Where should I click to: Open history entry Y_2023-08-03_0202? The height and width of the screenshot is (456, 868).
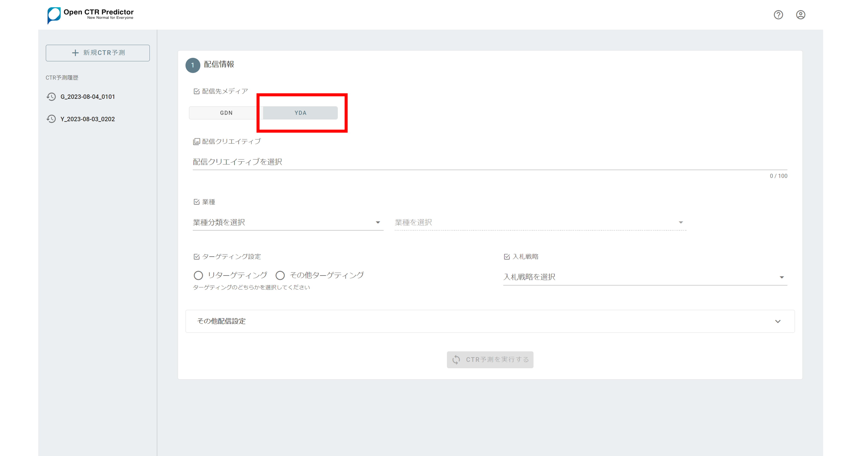(x=88, y=119)
